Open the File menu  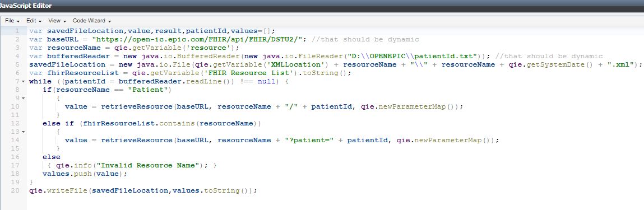(12, 21)
